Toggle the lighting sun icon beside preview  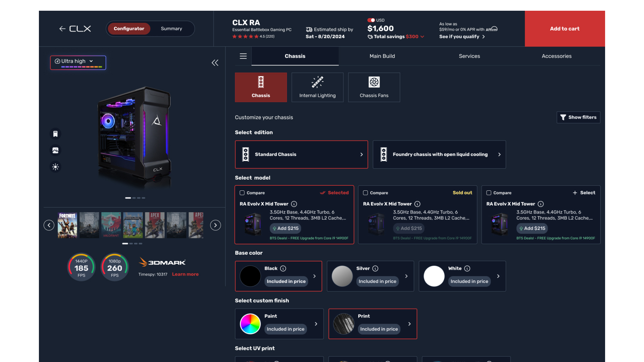55,167
